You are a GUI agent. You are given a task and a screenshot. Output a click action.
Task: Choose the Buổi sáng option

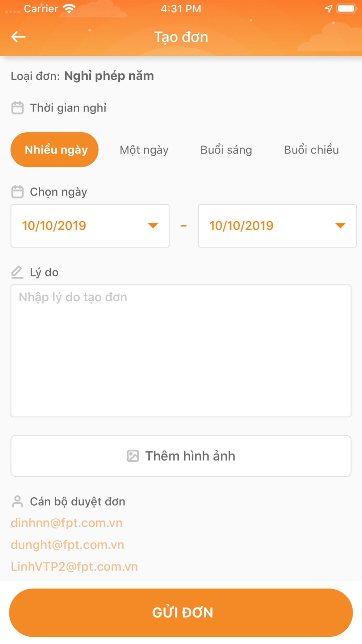(226, 150)
